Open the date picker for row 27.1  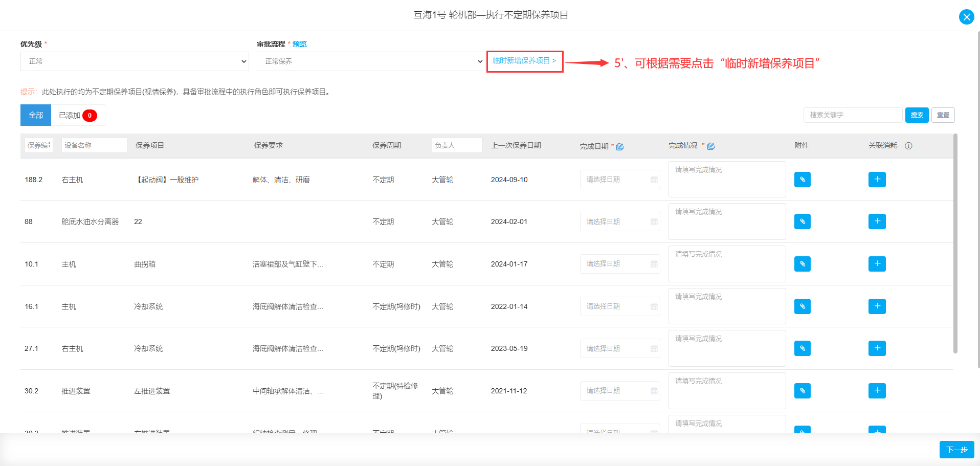point(620,348)
